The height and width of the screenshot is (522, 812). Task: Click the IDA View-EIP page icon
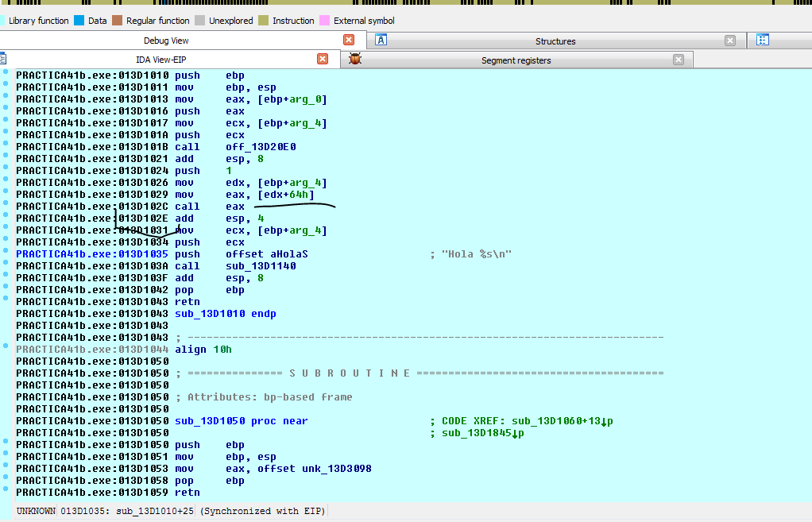tap(2, 60)
